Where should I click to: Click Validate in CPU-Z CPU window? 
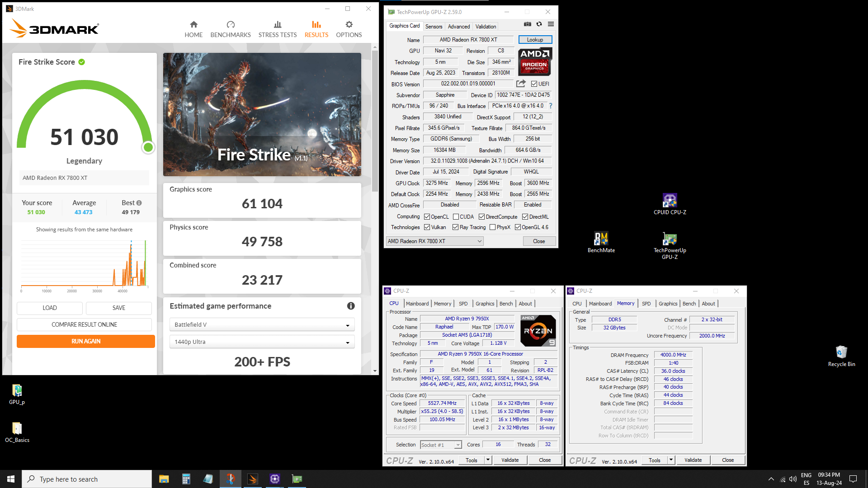pos(510,460)
